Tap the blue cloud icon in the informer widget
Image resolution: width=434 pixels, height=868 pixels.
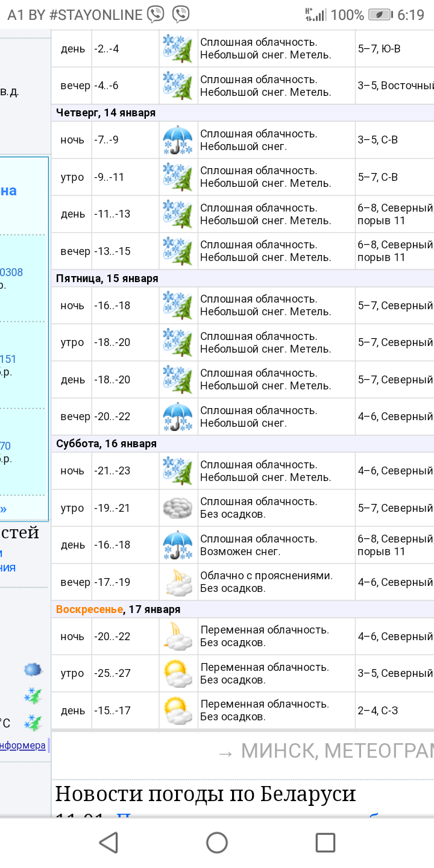point(33,669)
